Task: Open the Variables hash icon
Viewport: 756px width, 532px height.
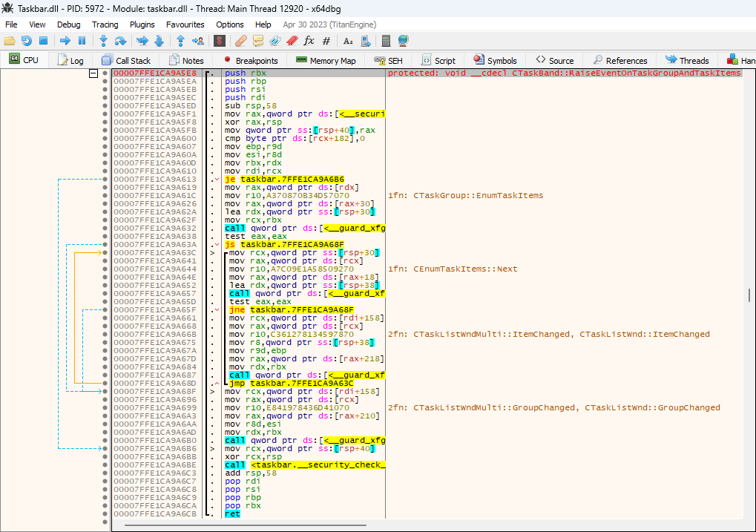Action: tap(326, 41)
